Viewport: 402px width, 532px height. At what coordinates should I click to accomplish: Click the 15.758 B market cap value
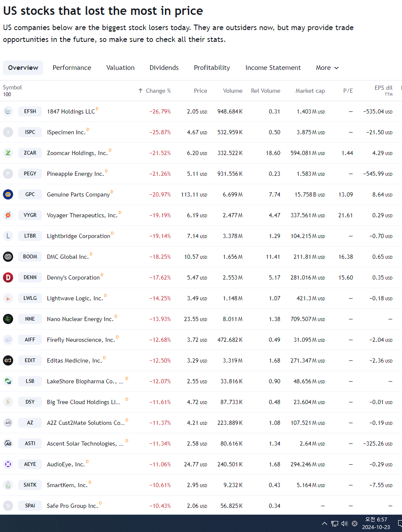(x=310, y=194)
